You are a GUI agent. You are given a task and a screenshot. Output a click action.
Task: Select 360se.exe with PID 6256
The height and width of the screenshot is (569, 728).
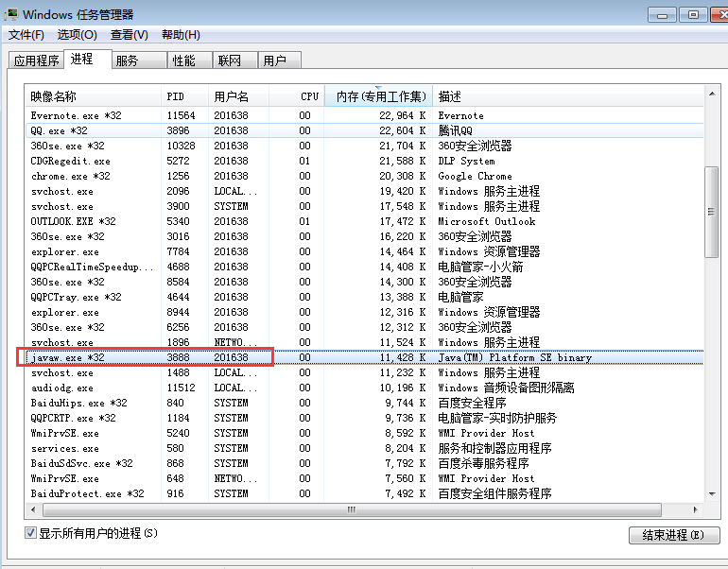pyautogui.click(x=364, y=327)
